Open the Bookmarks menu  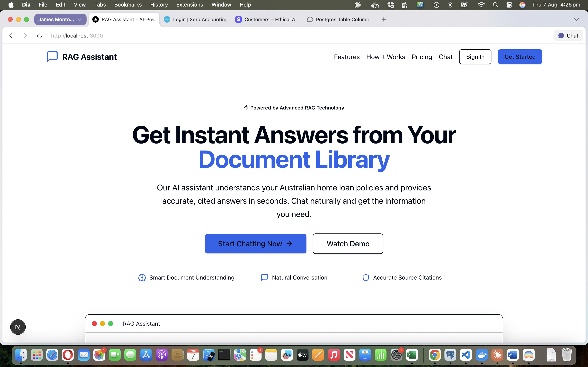[128, 5]
